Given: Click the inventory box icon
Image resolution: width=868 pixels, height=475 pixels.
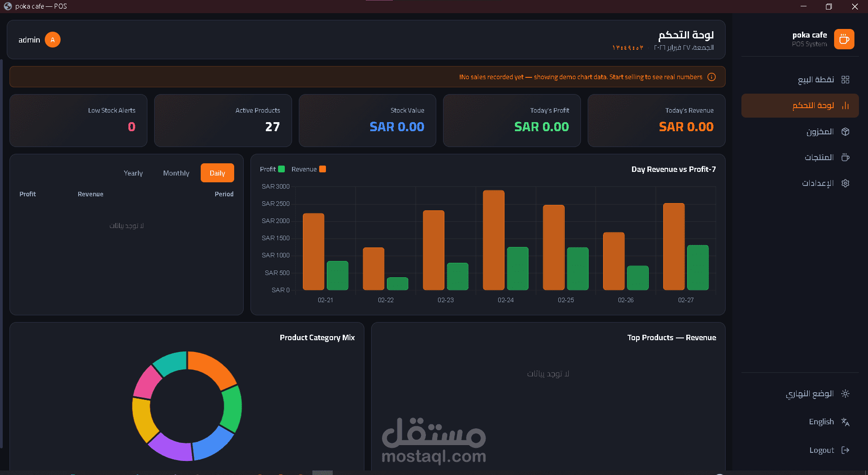Looking at the screenshot, I should pyautogui.click(x=845, y=132).
